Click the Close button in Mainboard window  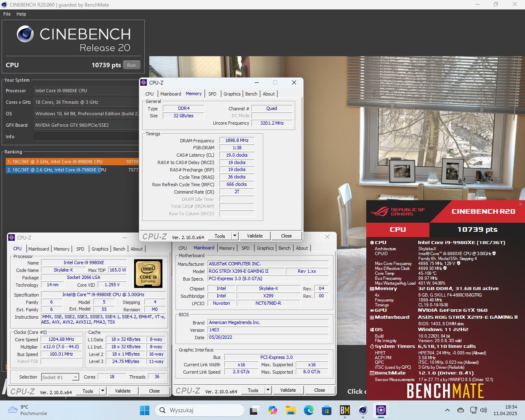(x=320, y=390)
